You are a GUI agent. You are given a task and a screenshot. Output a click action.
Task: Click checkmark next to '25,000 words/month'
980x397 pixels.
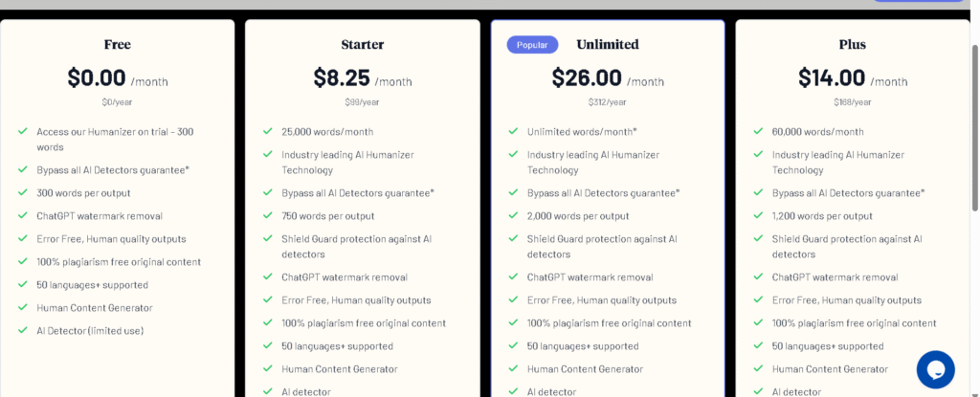tap(268, 132)
